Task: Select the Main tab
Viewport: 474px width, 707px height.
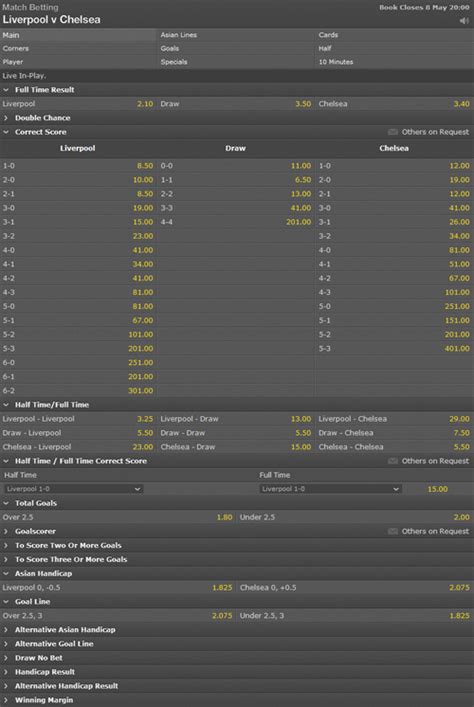Action: 78,35
